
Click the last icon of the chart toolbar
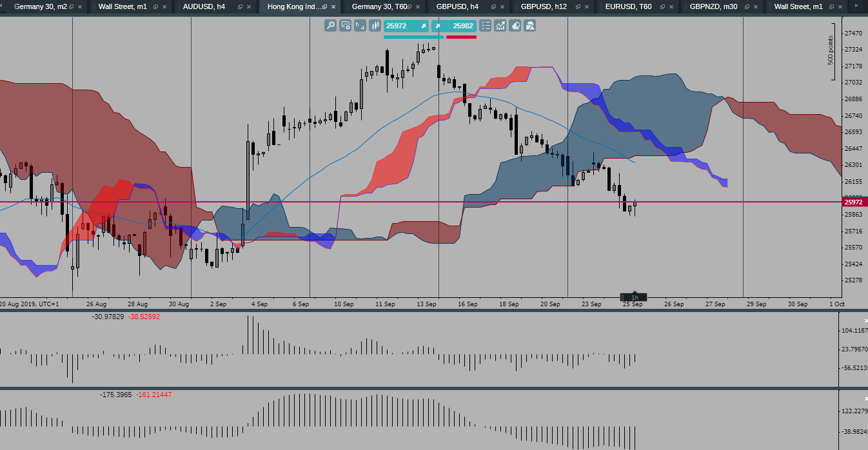tap(530, 26)
